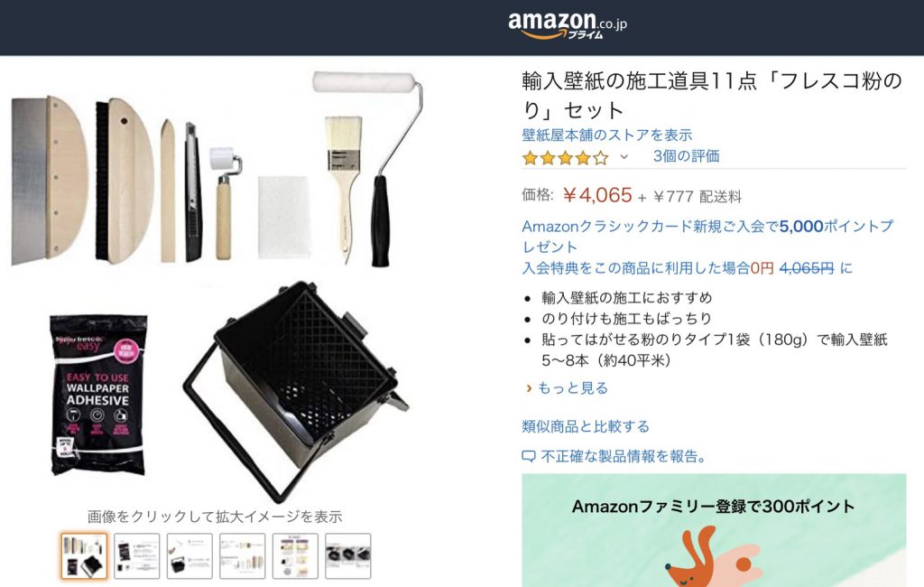Select the third product thumbnail
Image resolution: width=924 pixels, height=587 pixels.
(x=189, y=556)
